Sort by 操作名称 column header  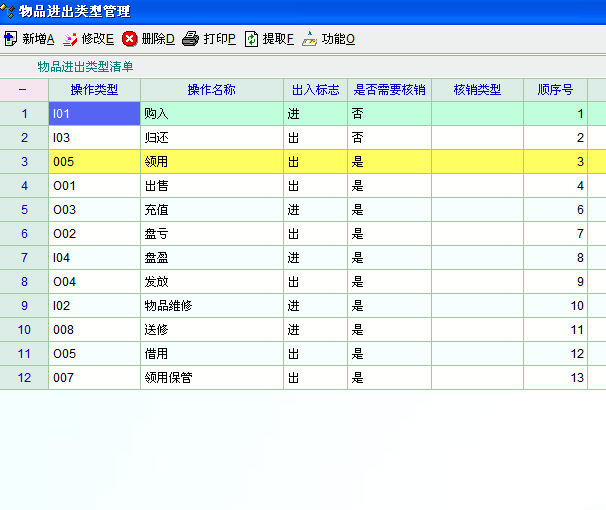click(211, 89)
